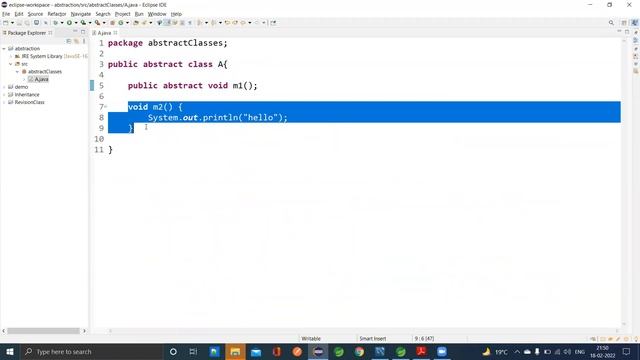
Task: Open the Window menu
Action: (157, 14)
